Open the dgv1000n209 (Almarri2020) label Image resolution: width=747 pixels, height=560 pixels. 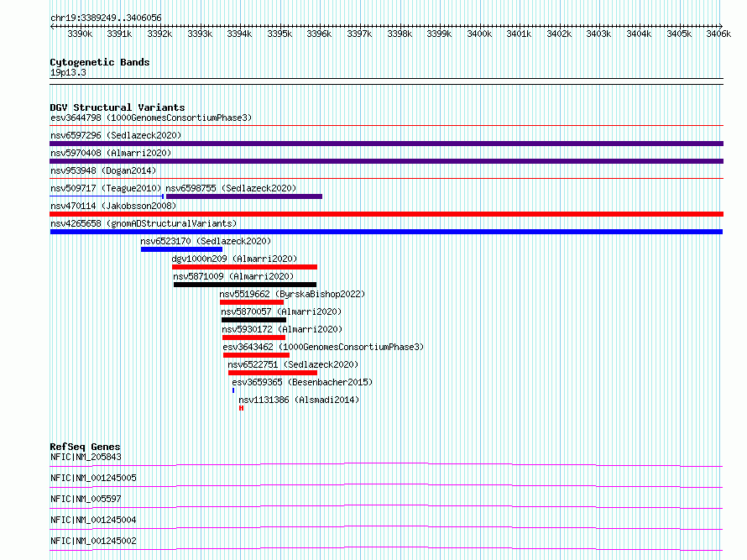pyautogui.click(x=234, y=259)
